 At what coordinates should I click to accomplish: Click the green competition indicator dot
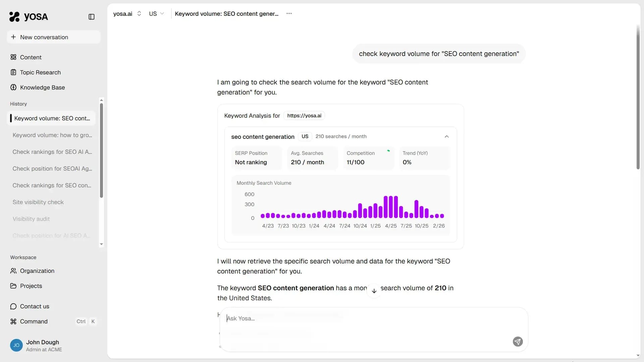388,151
